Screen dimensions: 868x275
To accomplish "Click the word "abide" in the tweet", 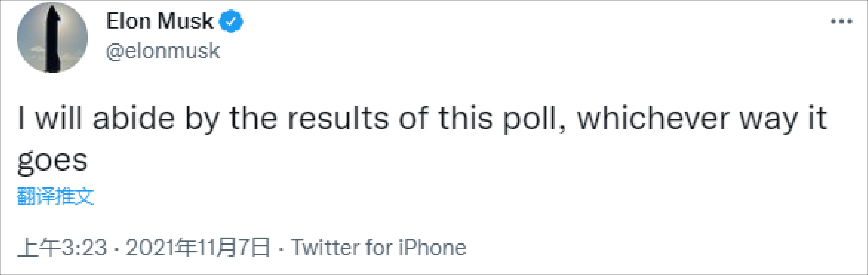I will click(x=134, y=119).
